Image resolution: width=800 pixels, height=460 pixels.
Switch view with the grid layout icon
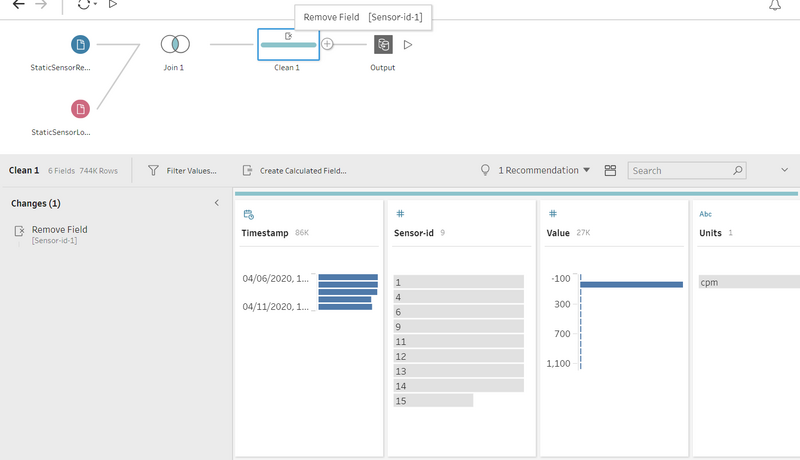tap(610, 171)
